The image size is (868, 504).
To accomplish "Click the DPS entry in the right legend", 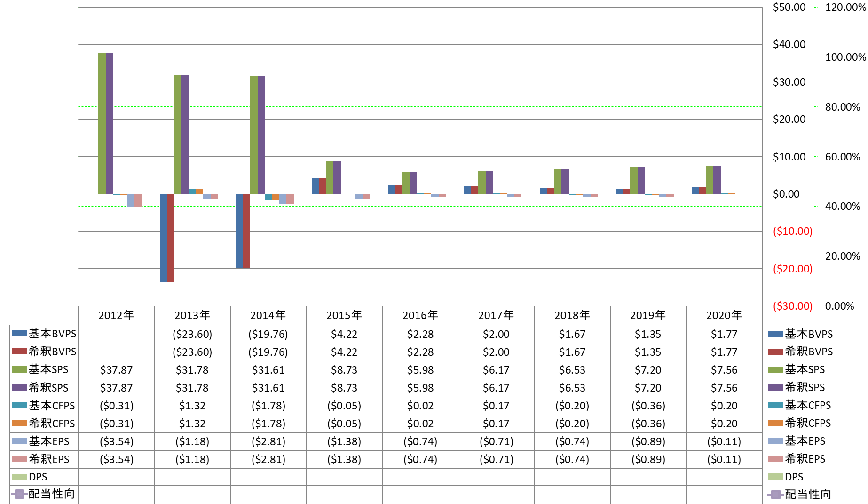I will [786, 477].
